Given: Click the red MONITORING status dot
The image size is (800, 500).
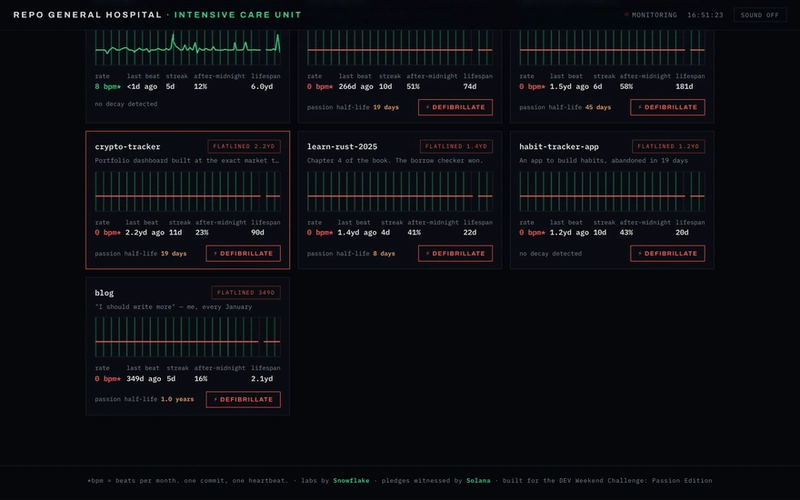Looking at the screenshot, I should click(x=627, y=15).
